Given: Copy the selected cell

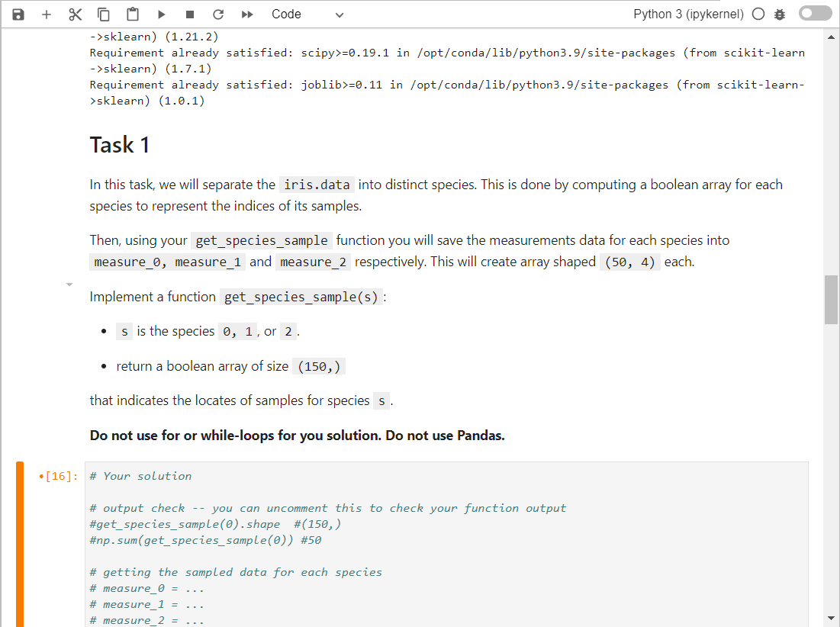Looking at the screenshot, I should coord(104,14).
